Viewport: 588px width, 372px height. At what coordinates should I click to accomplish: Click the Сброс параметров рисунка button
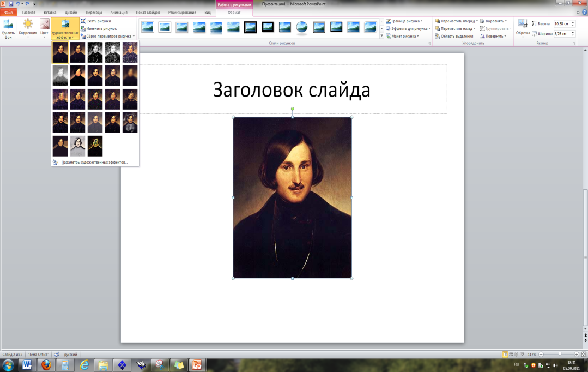[x=106, y=37]
